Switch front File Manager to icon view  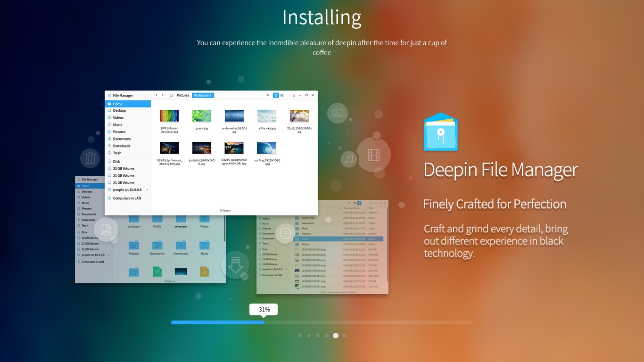pos(276,95)
